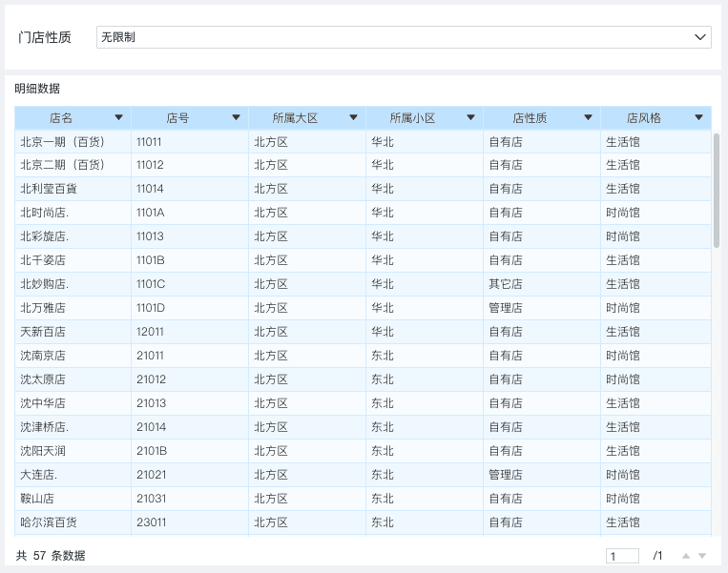728x573 pixels.
Task: Click store number 11014
Action: 150,189
